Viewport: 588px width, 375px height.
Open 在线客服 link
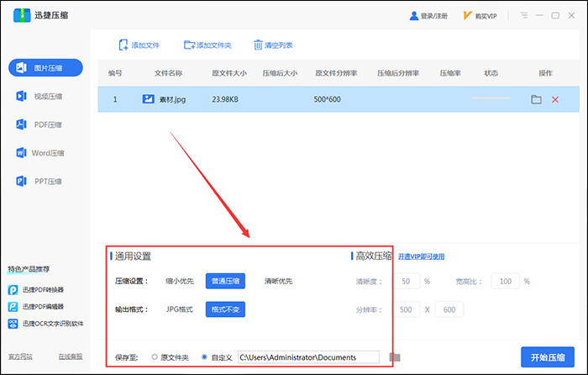(71, 357)
